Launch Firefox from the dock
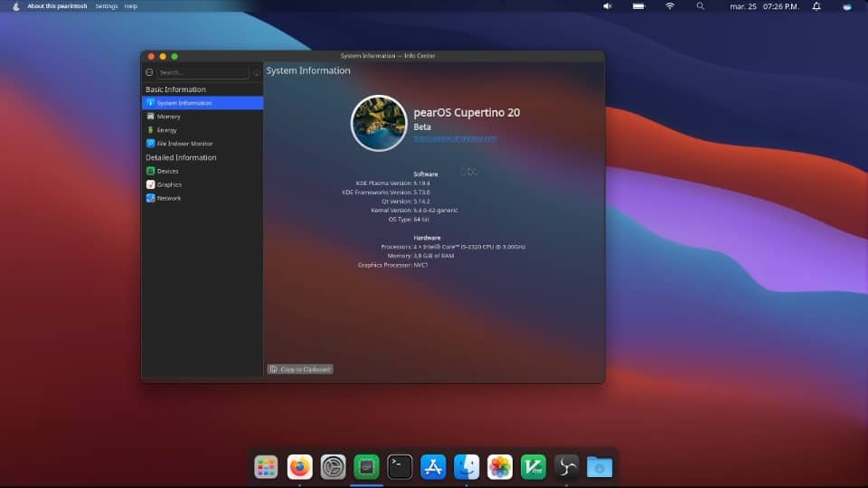The image size is (868, 488). [x=299, y=467]
